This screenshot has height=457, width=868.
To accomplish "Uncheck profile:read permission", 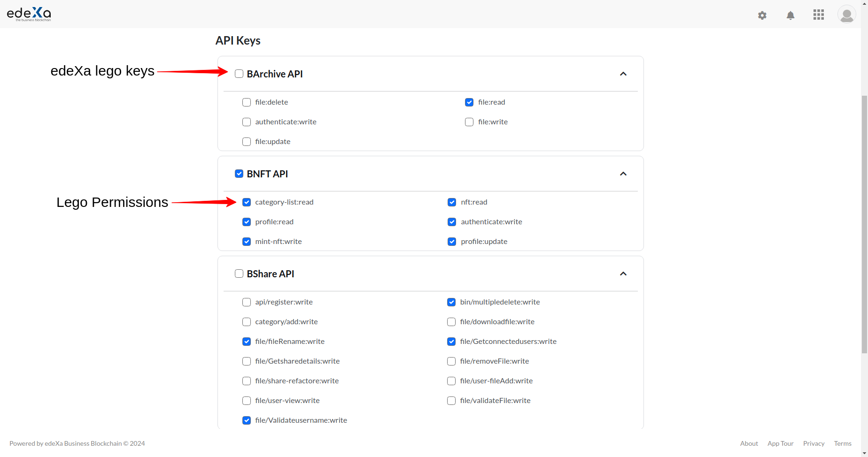I will coord(247,222).
